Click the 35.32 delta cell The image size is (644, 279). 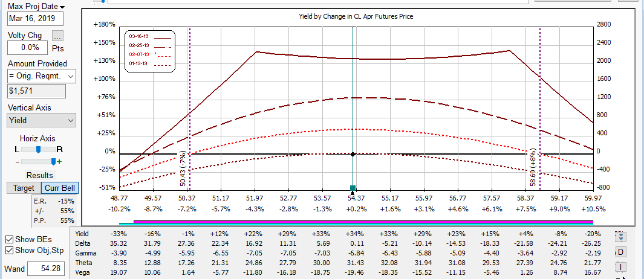[x=119, y=243]
